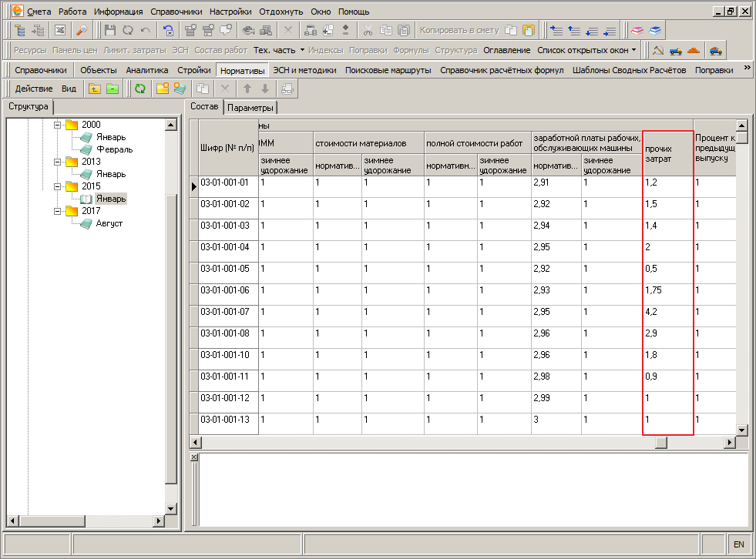The width and height of the screenshot is (756, 559).
Task: Select Август under the 2017 folder
Action: point(109,223)
